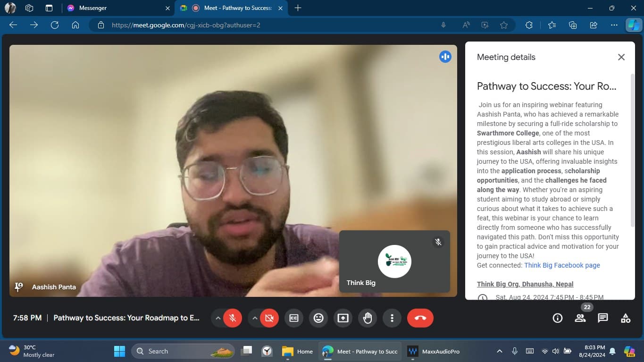Click microphone permission icon in address bar
644x362 pixels.
(443, 25)
